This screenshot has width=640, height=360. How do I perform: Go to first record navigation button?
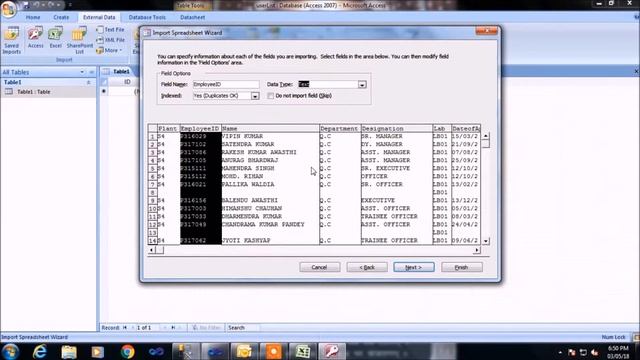[125, 328]
